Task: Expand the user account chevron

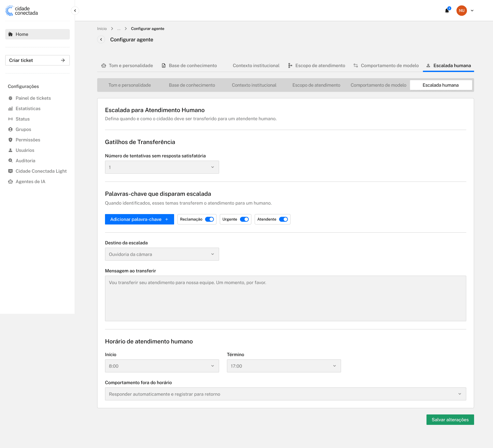Action: click(x=472, y=10)
